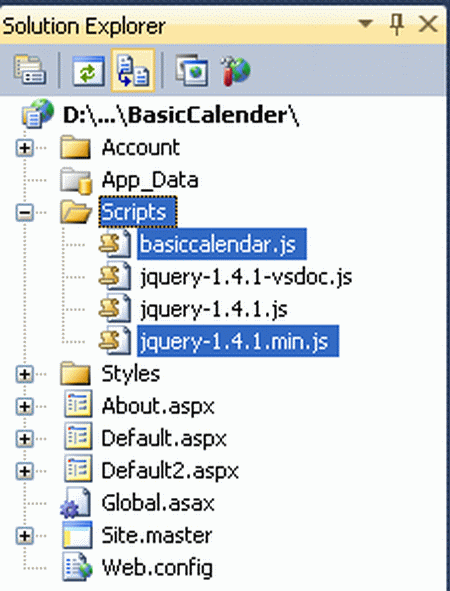Select Default2.aspx file name

(x=170, y=472)
